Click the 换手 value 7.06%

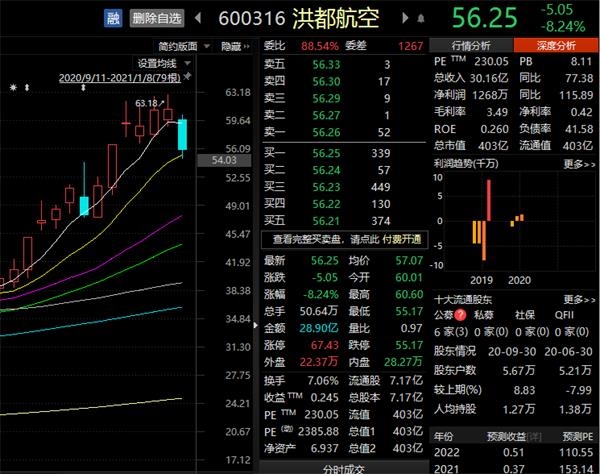[323, 381]
